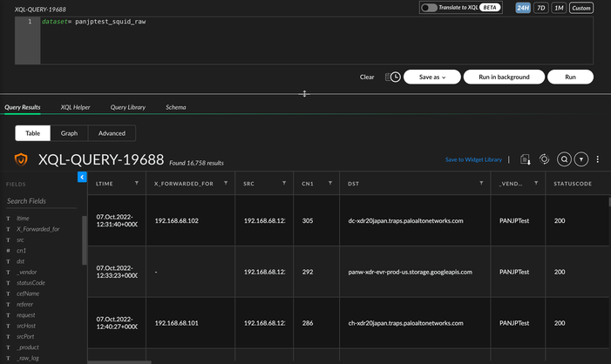Open the search in results magnifier
Viewport: 611px width, 364px height.
pos(564,159)
